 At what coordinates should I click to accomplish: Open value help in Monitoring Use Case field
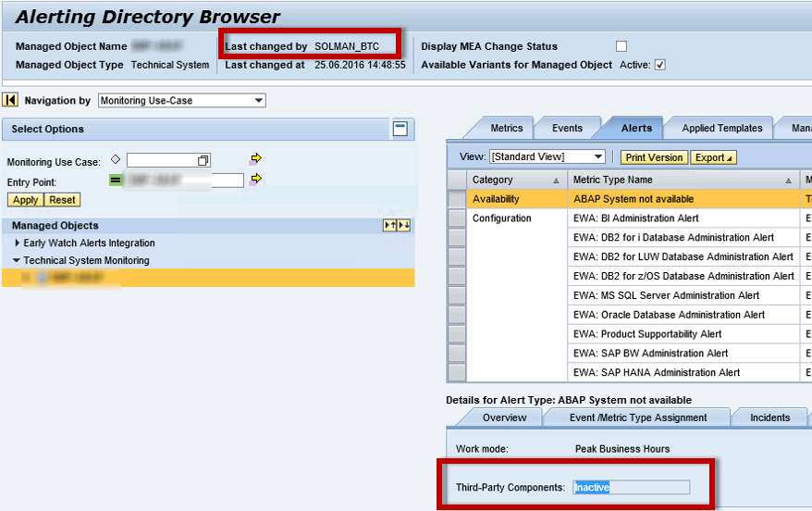tap(203, 161)
